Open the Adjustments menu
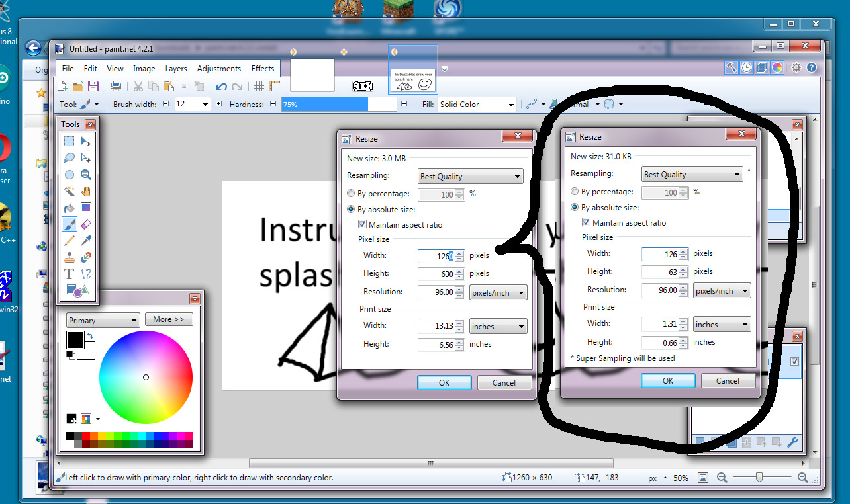850x504 pixels. click(x=219, y=69)
